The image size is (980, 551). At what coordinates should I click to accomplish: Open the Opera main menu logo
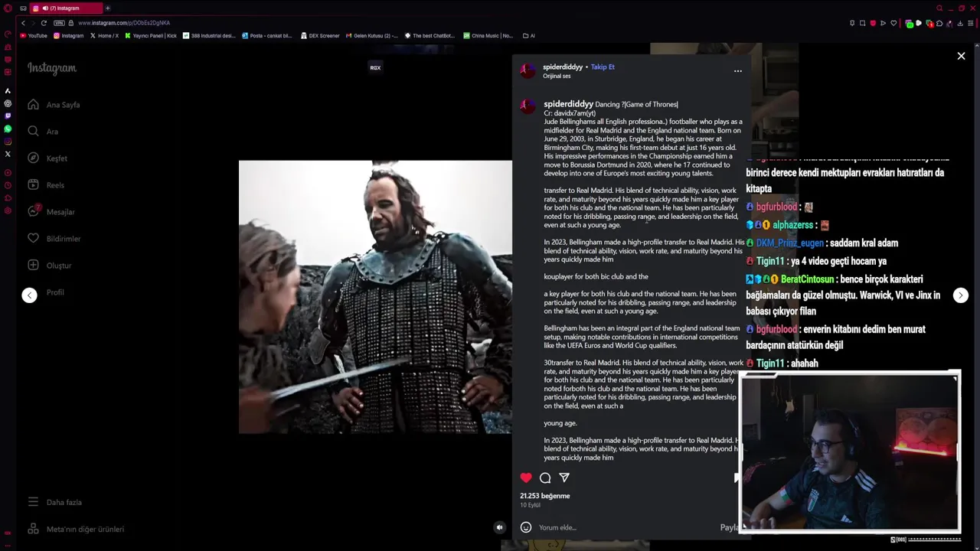[8, 8]
